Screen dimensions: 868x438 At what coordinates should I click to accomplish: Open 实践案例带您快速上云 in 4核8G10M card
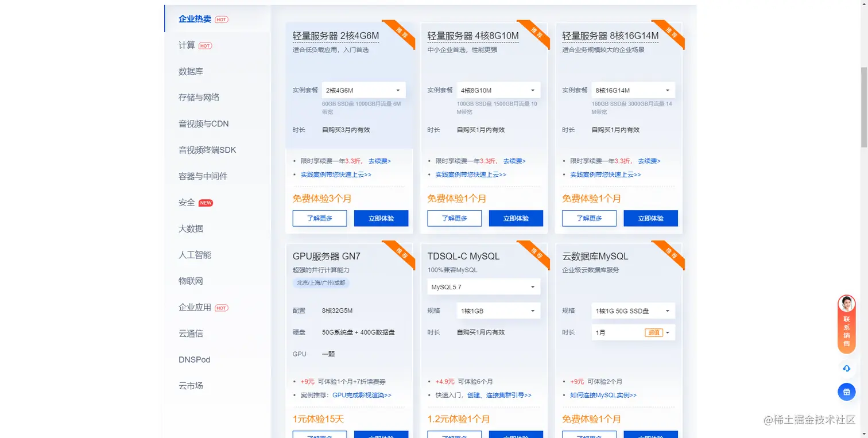[x=471, y=175]
